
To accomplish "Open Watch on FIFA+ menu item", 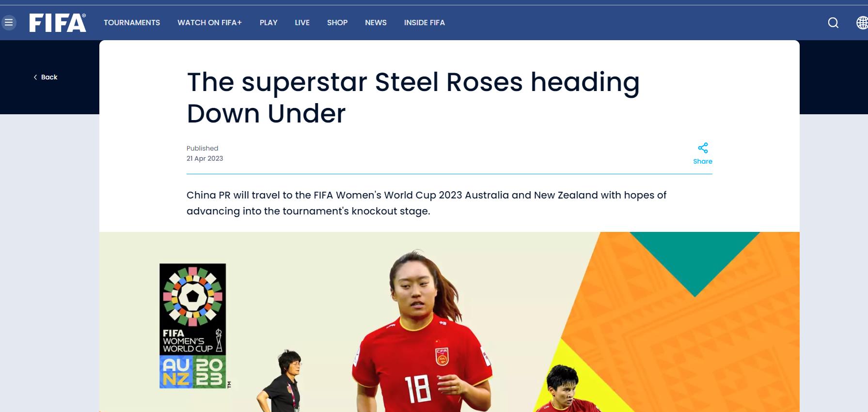I will point(209,23).
